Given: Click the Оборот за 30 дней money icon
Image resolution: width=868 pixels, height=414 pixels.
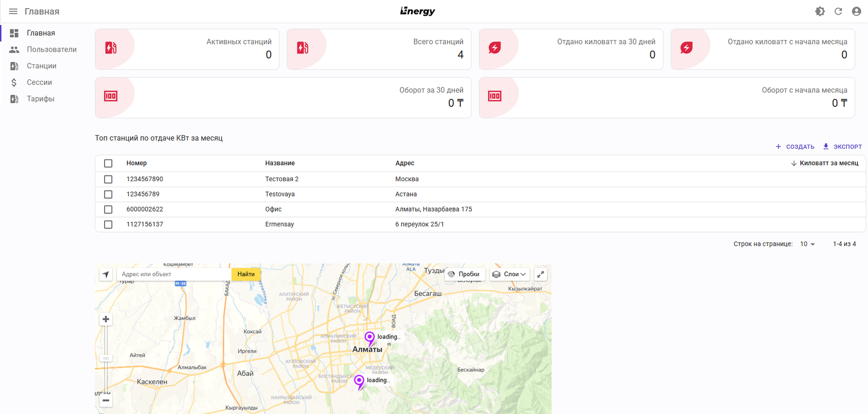Looking at the screenshot, I should 111,96.
